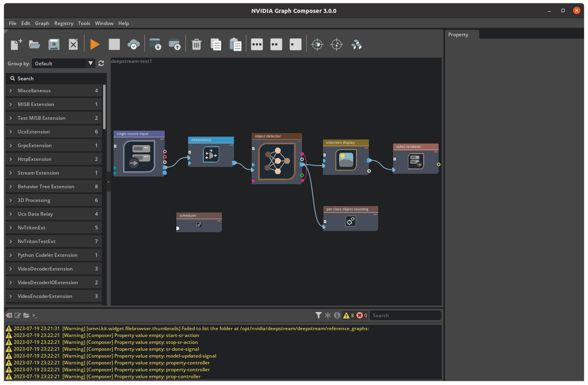Viewport: 588px width, 385px height.
Task: Expand the MISB Extension group
Action: pyautogui.click(x=54, y=104)
